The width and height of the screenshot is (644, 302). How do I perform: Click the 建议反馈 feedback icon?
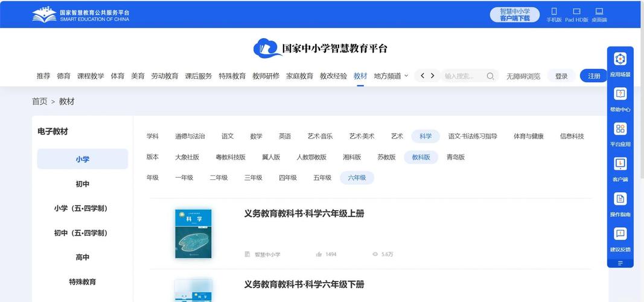click(x=620, y=234)
